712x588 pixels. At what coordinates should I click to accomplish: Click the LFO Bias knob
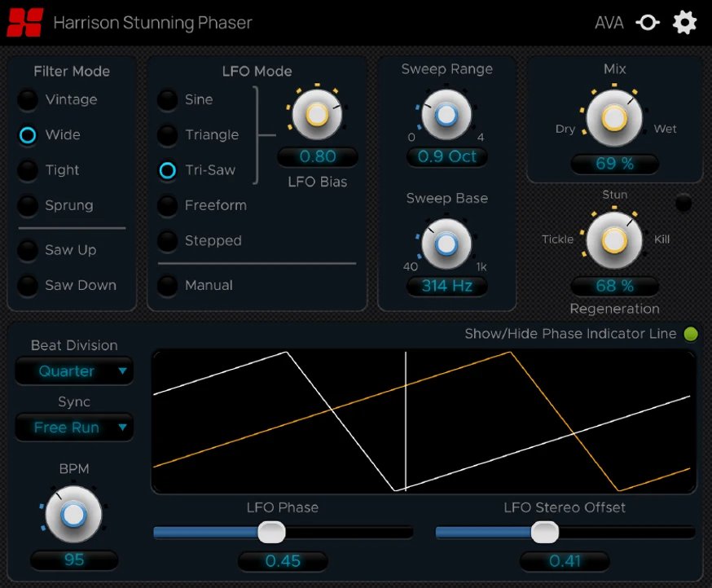(x=317, y=115)
